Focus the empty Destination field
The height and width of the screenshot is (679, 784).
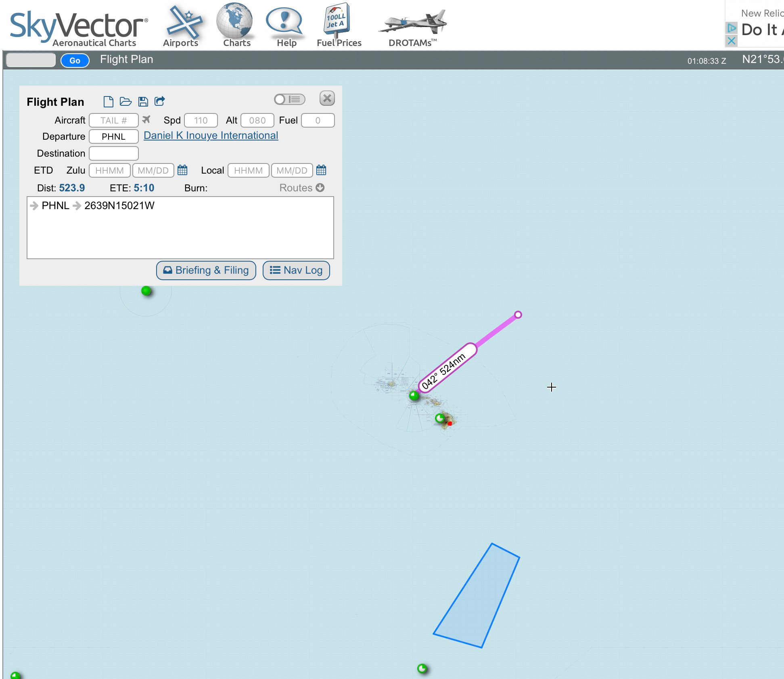click(114, 153)
